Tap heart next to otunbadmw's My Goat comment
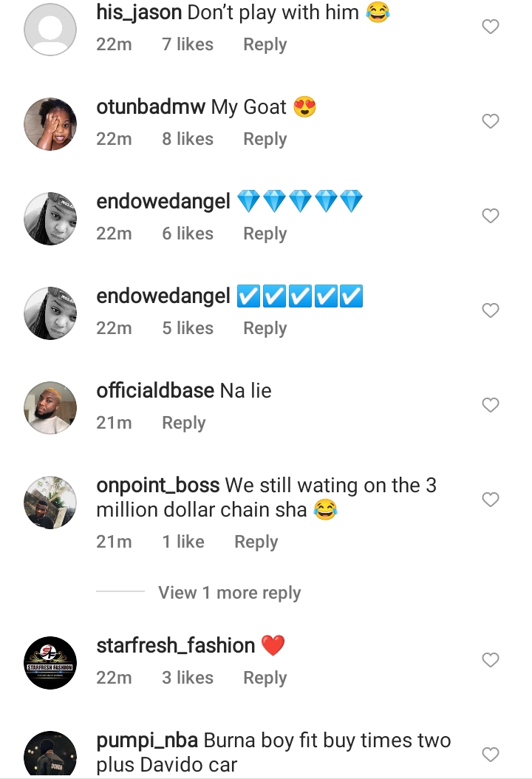 click(491, 121)
